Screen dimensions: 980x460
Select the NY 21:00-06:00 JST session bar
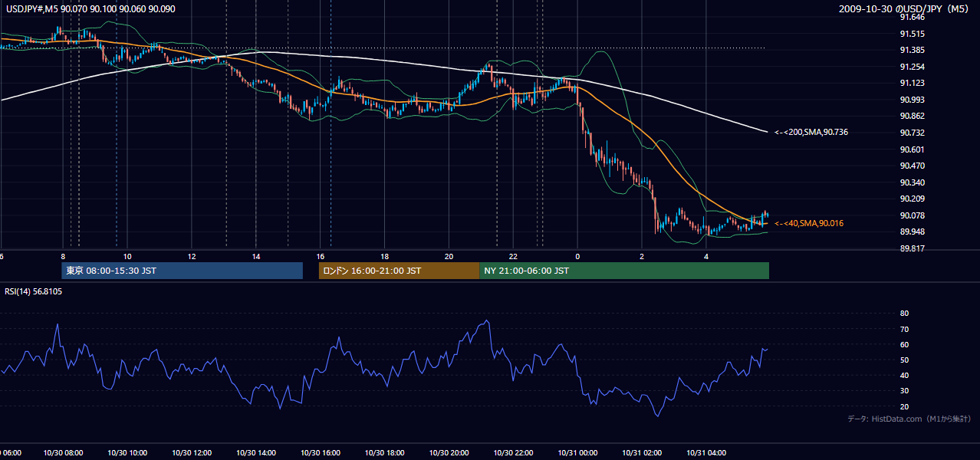pyautogui.click(x=624, y=271)
